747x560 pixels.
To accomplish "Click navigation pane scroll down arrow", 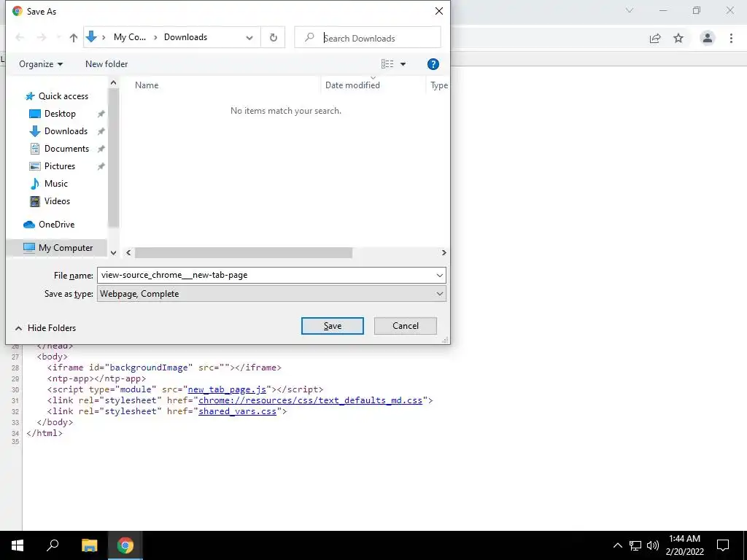I will coord(113,253).
